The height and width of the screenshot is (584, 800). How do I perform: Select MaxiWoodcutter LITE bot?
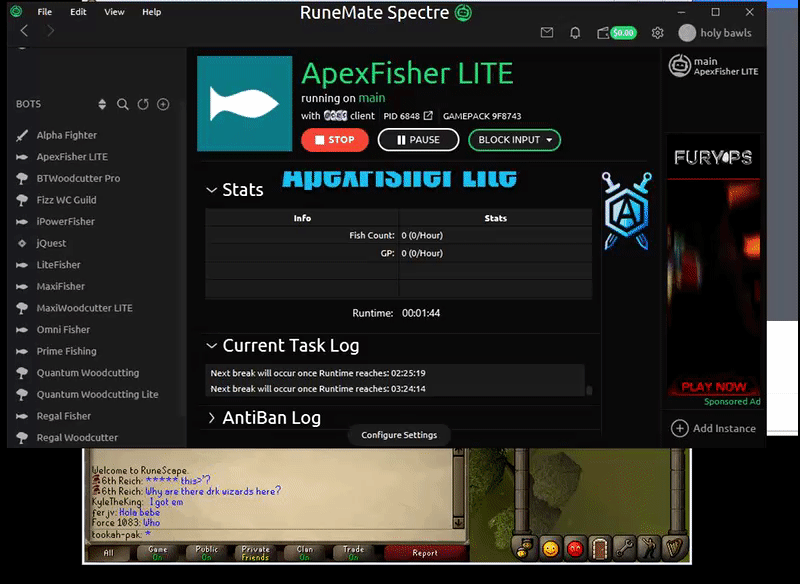[85, 308]
